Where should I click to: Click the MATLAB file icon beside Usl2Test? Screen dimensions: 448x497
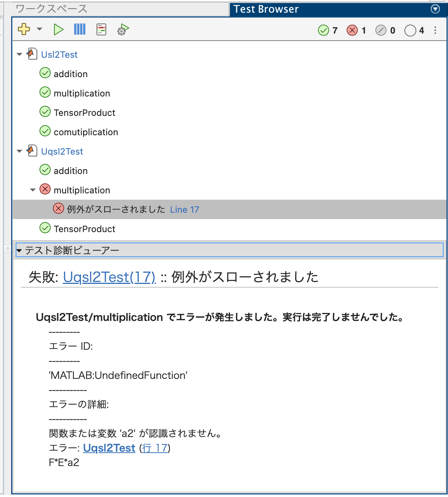32,54
